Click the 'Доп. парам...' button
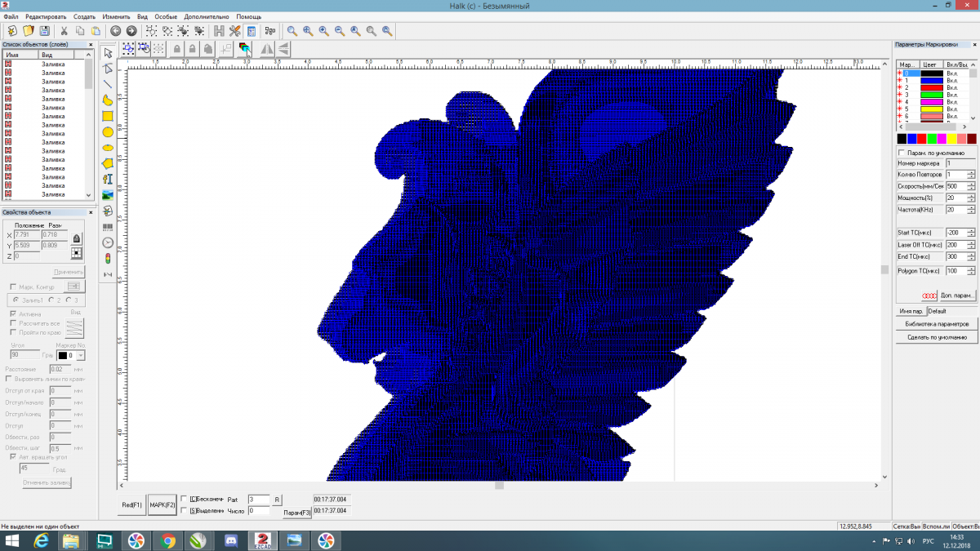Viewport: 980px width, 551px height. (x=957, y=295)
